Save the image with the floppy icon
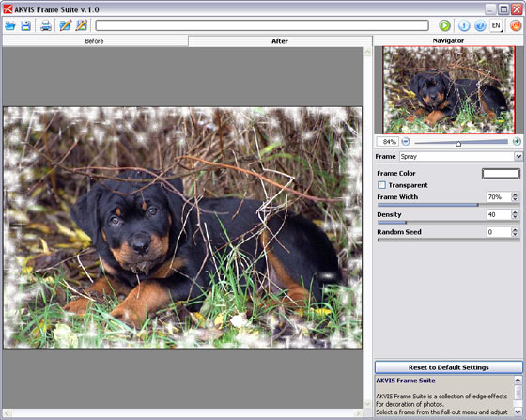 tap(26, 25)
